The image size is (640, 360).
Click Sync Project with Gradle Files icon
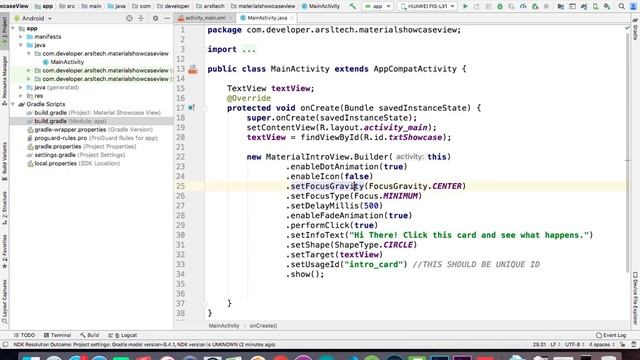584,6
